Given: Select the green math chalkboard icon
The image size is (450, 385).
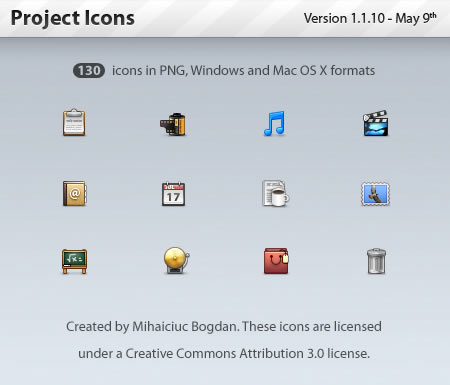Looking at the screenshot, I should [x=74, y=261].
